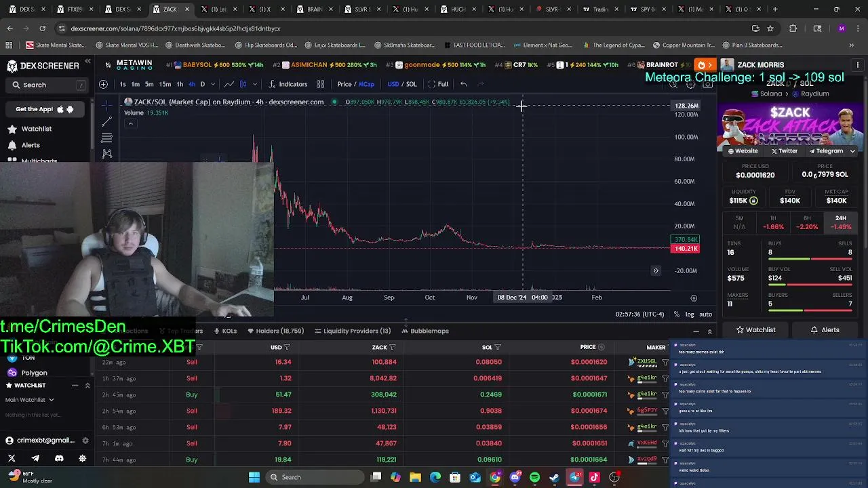The image size is (868, 488).
Task: Select the candlestick chart style icon
Action: (243, 84)
